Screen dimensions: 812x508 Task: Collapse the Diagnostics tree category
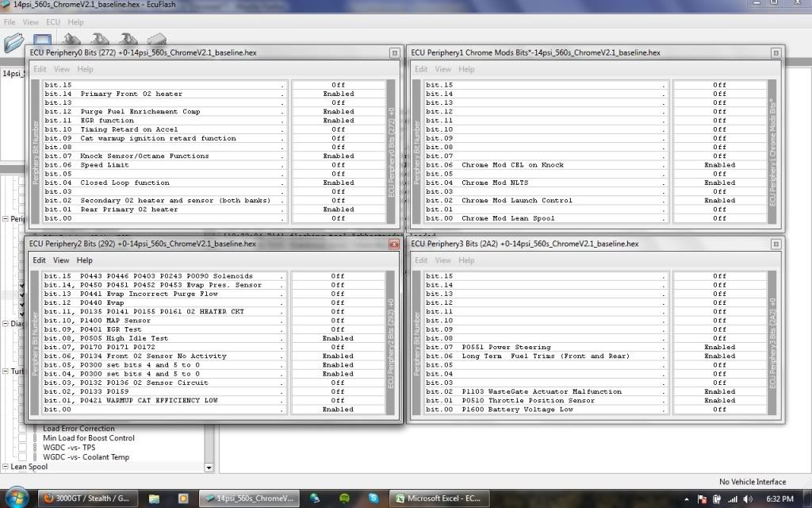click(x=6, y=323)
